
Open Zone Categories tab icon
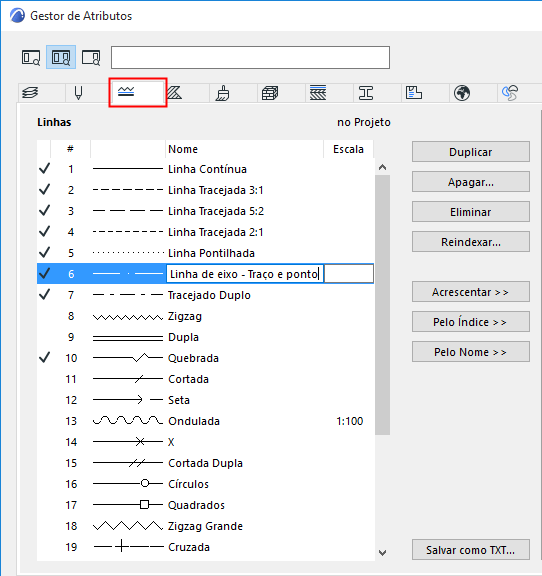click(414, 93)
